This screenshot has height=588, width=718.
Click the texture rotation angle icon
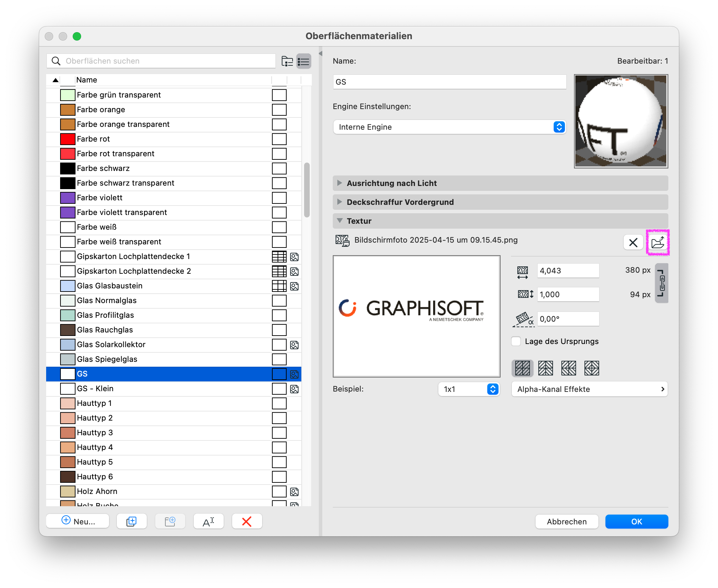(x=523, y=320)
